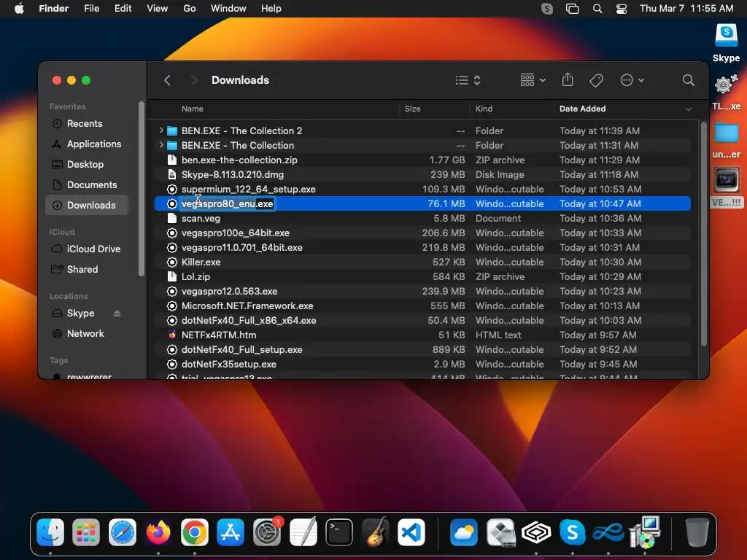Launch Safari from the Dock
The height and width of the screenshot is (560, 747).
(x=123, y=532)
